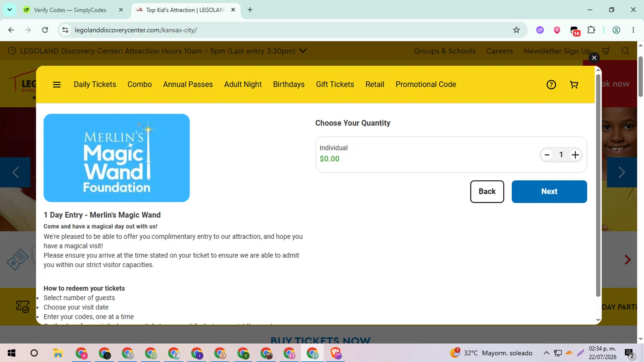644x362 pixels.
Task: View site information icon in address bar
Action: pyautogui.click(x=65, y=30)
